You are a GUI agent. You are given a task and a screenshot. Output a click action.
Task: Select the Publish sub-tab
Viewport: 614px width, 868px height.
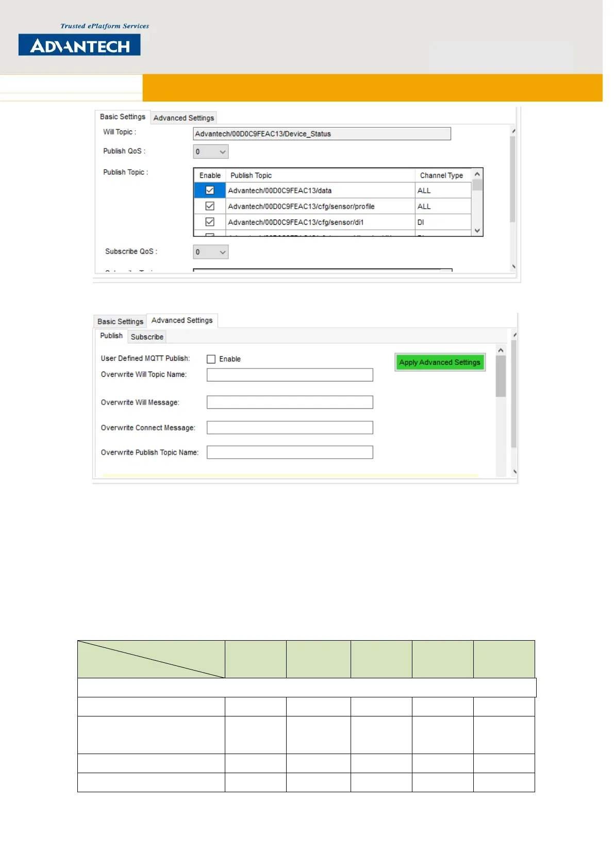[x=111, y=336]
